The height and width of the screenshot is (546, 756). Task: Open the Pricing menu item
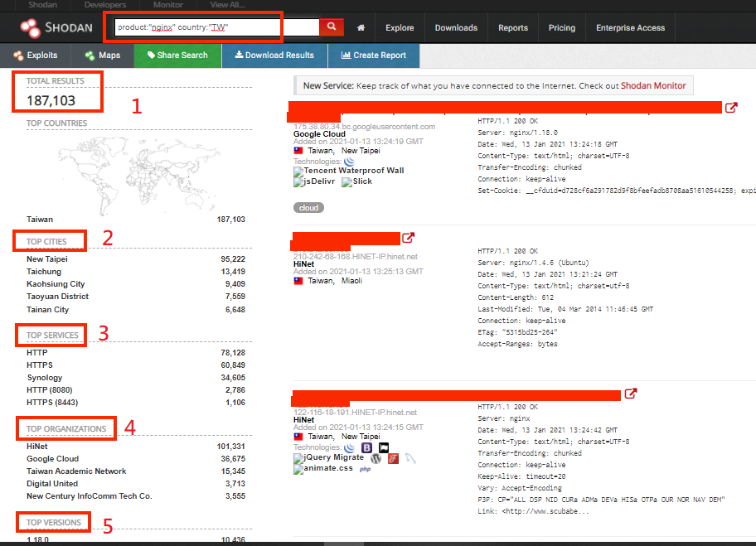click(562, 28)
